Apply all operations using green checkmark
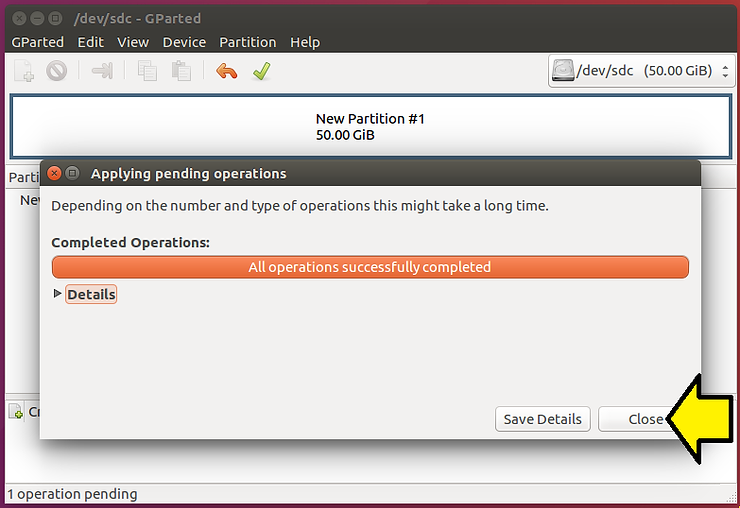 (261, 71)
